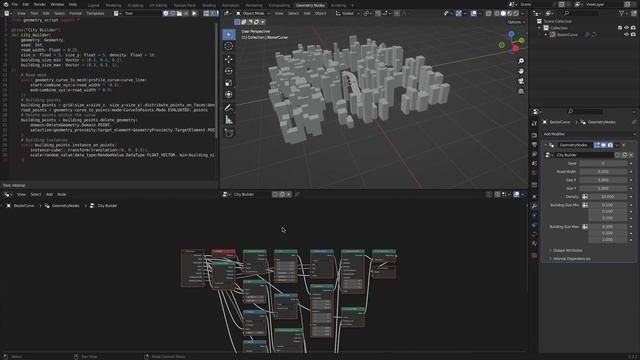Viewport: 640px width, 360px height.
Task: Click the City Builder node group field
Action: 584,155
